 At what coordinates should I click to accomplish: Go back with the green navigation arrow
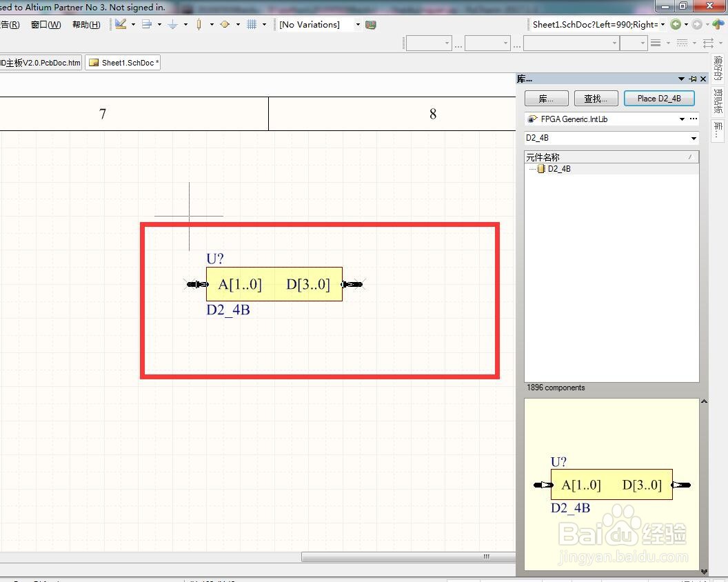click(676, 24)
